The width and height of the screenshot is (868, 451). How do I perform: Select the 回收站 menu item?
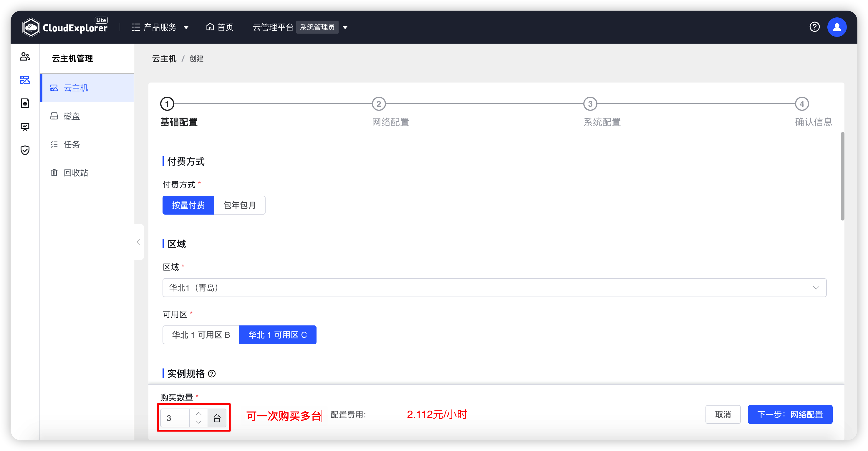click(x=75, y=172)
